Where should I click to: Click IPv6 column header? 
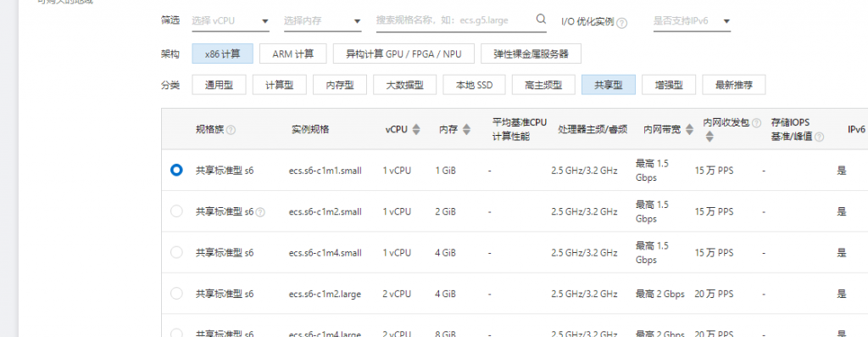point(856,130)
